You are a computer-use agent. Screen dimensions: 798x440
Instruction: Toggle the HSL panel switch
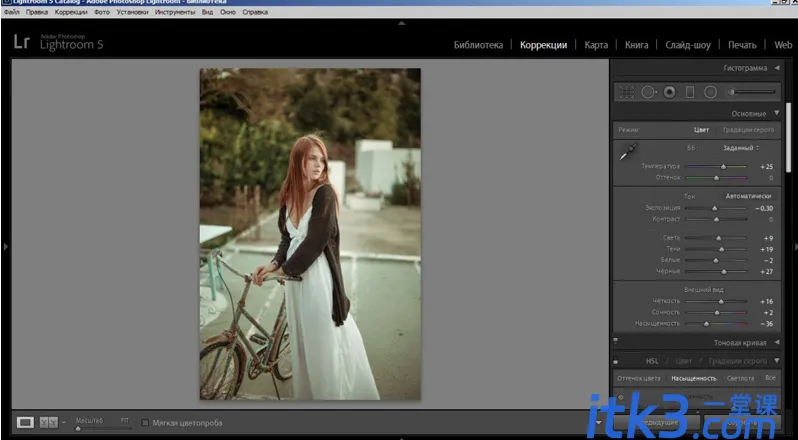pos(616,361)
